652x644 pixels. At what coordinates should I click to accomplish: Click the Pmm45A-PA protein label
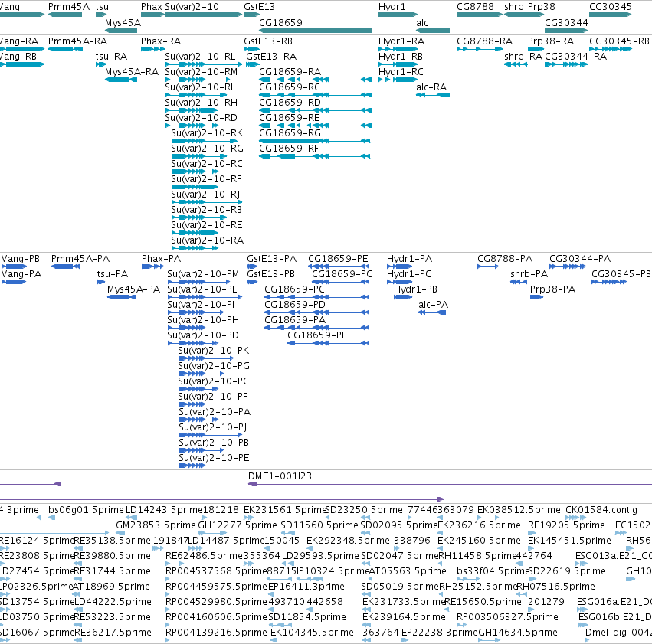80,259
